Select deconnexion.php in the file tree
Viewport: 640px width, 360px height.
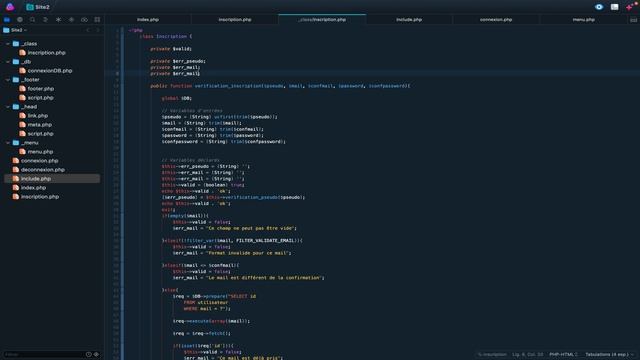pyautogui.click(x=42, y=169)
